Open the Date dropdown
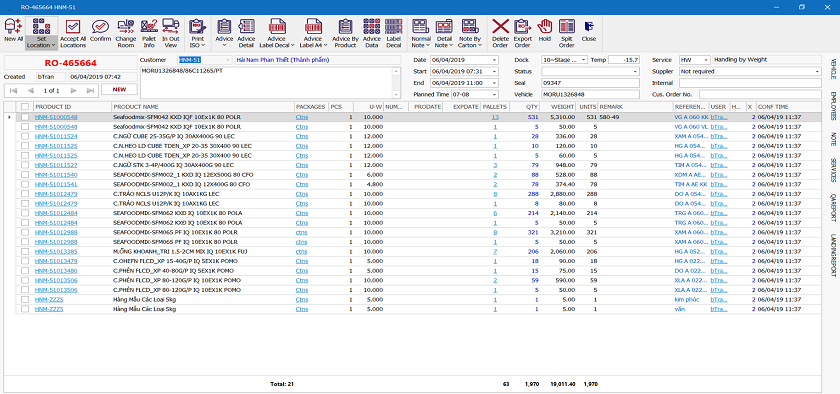Viewport: 840px width, 394px height. tap(494, 60)
